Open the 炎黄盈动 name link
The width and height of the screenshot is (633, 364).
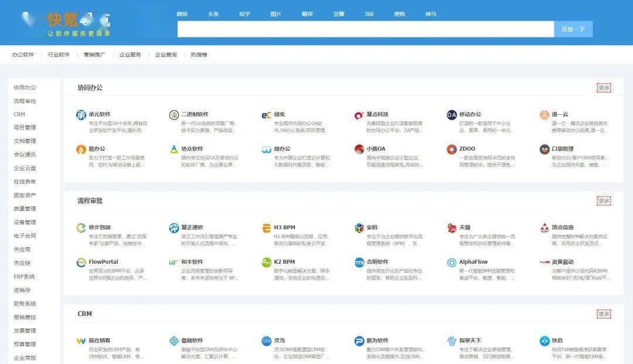563,262
